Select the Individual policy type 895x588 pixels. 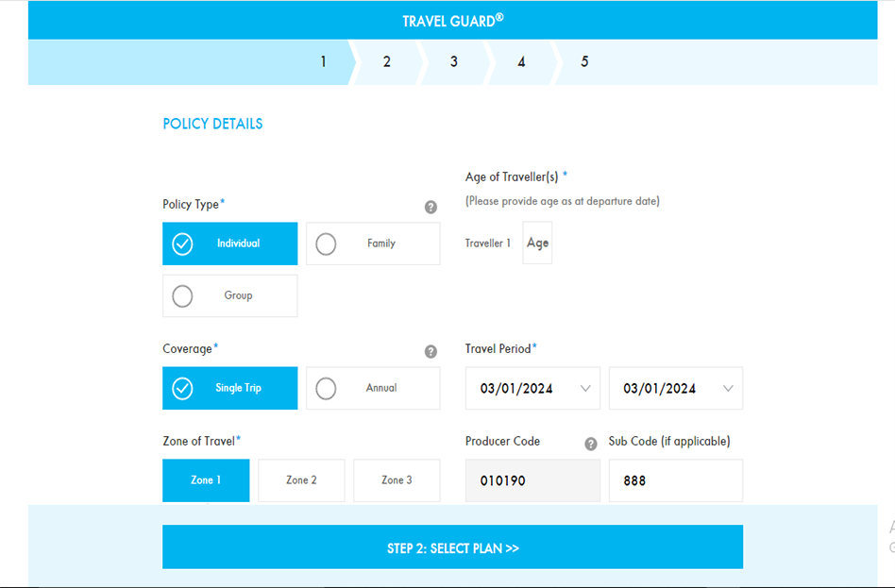coord(230,244)
